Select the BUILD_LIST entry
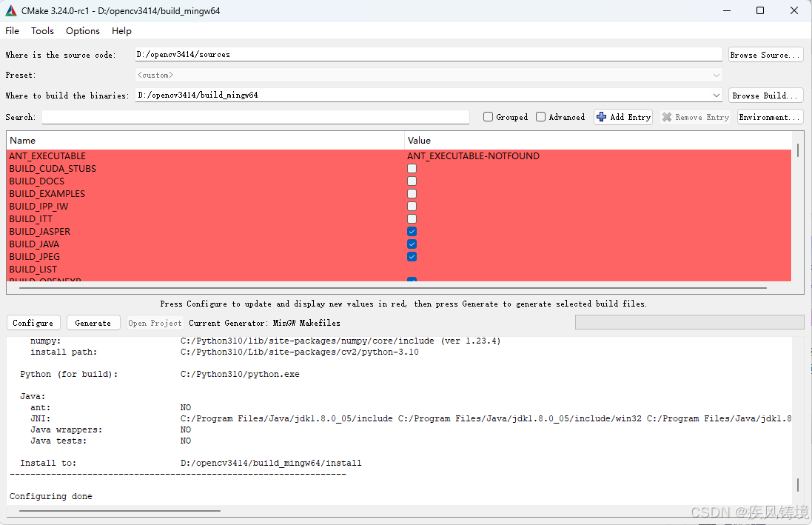Viewport: 812px width, 525px height. [x=33, y=270]
